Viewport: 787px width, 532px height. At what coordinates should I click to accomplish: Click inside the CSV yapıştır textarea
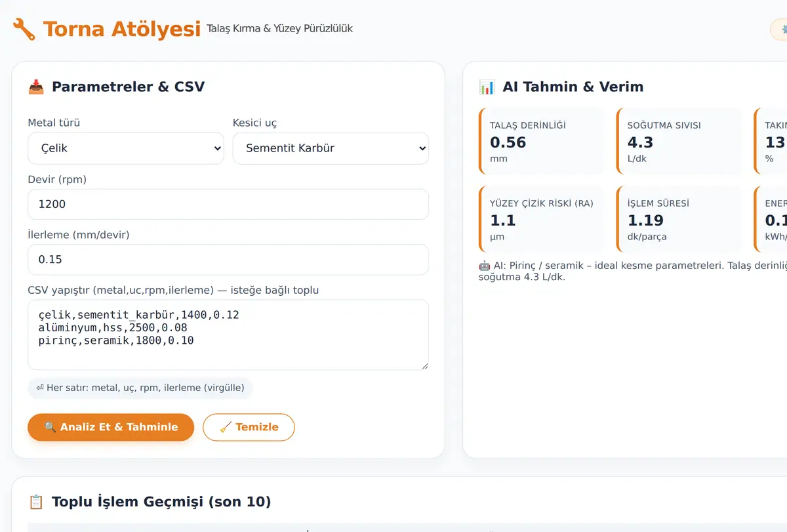(x=228, y=335)
